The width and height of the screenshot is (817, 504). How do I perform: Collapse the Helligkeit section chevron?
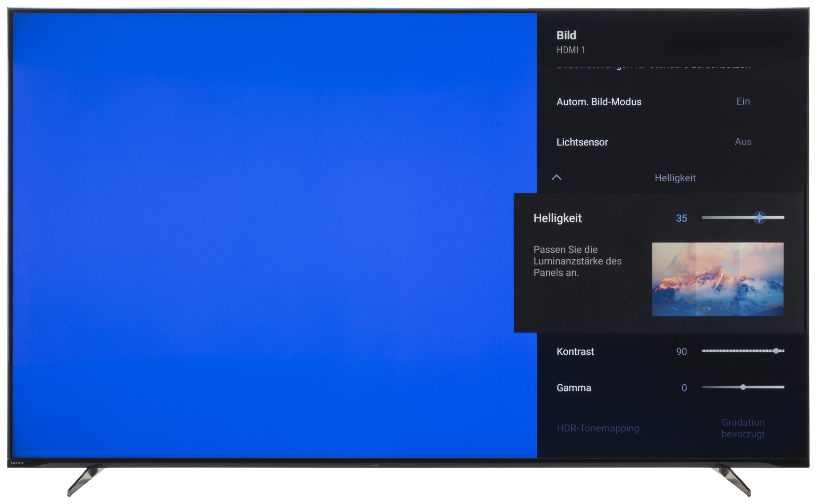coord(557,177)
